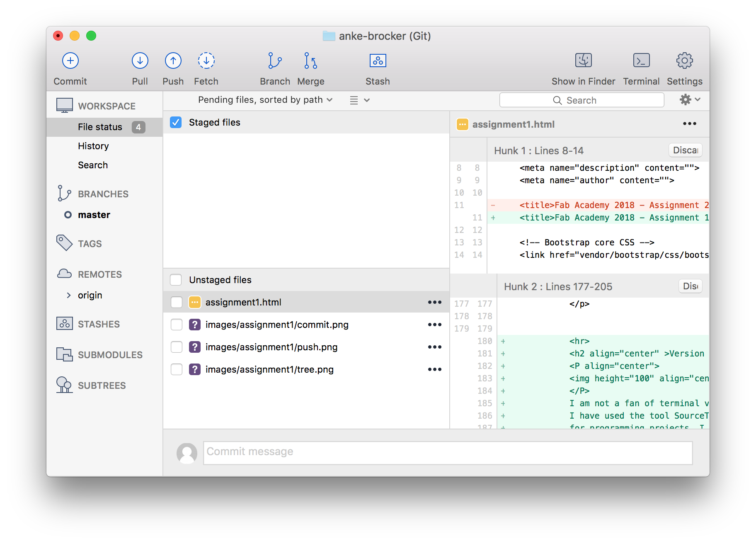The height and width of the screenshot is (543, 756).
Task: Stash changes using the Stash icon
Action: click(378, 61)
